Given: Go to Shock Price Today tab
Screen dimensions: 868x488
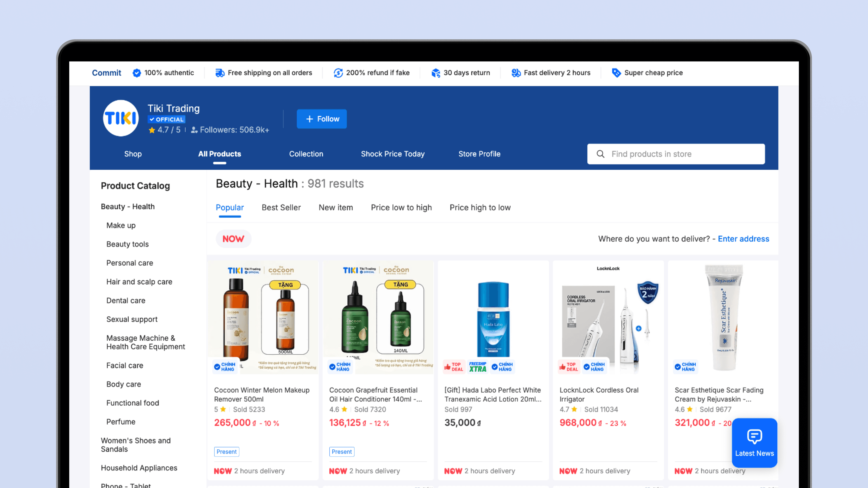Looking at the screenshot, I should 393,154.
